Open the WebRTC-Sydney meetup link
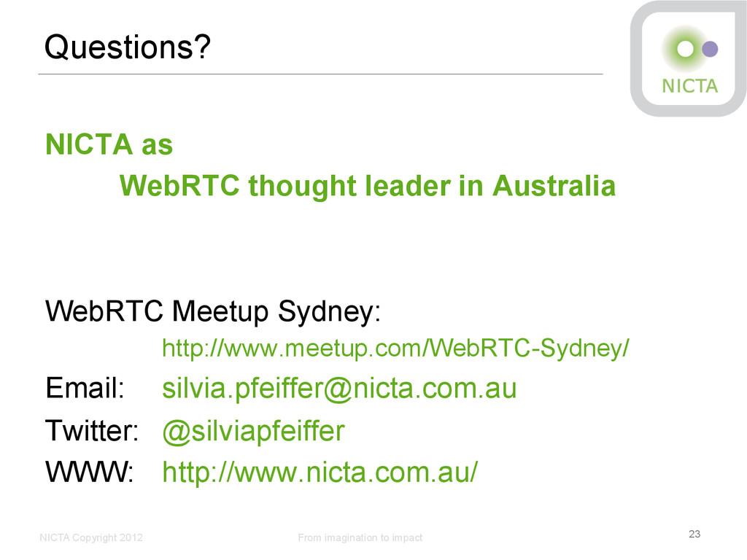This screenshot has width=747, height=560. (x=395, y=348)
